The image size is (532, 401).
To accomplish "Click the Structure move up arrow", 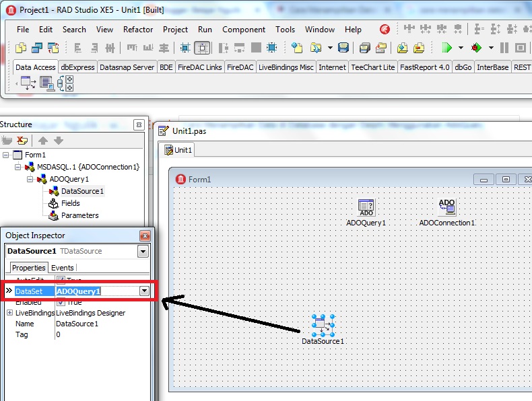I will tap(42, 141).
